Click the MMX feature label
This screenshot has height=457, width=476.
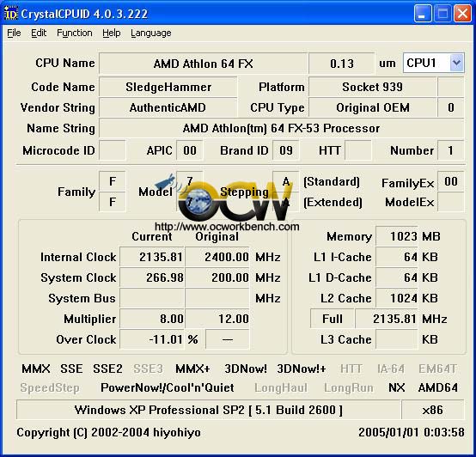36,369
